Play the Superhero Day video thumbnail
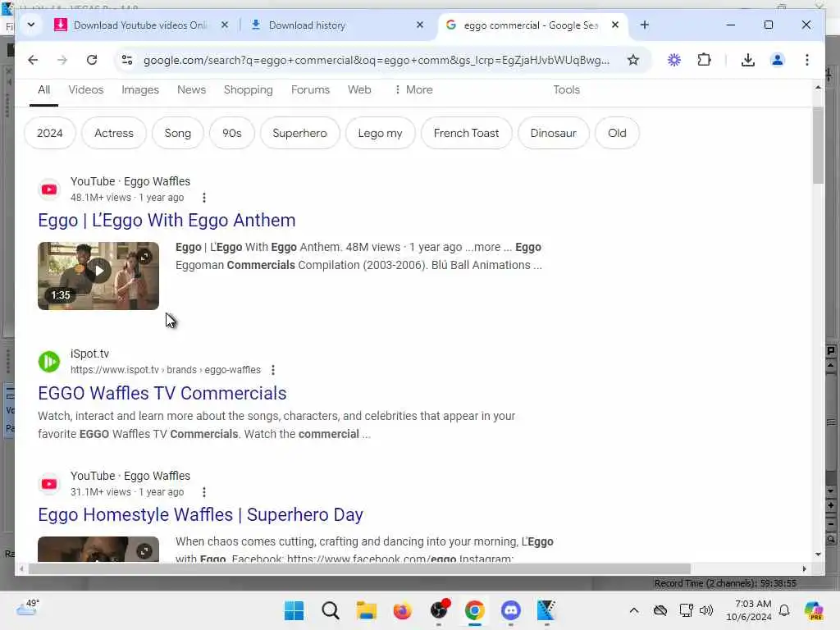 (98, 549)
